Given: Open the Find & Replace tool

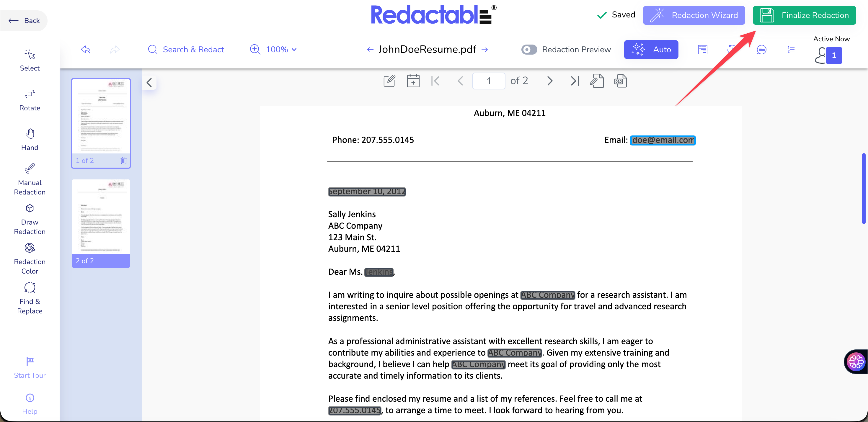Looking at the screenshot, I should pos(30,298).
